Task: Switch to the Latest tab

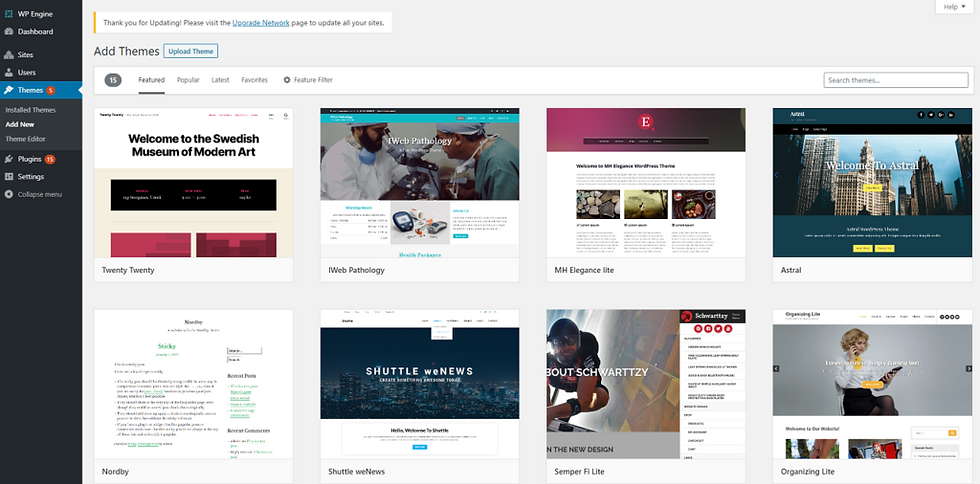Action: point(220,80)
